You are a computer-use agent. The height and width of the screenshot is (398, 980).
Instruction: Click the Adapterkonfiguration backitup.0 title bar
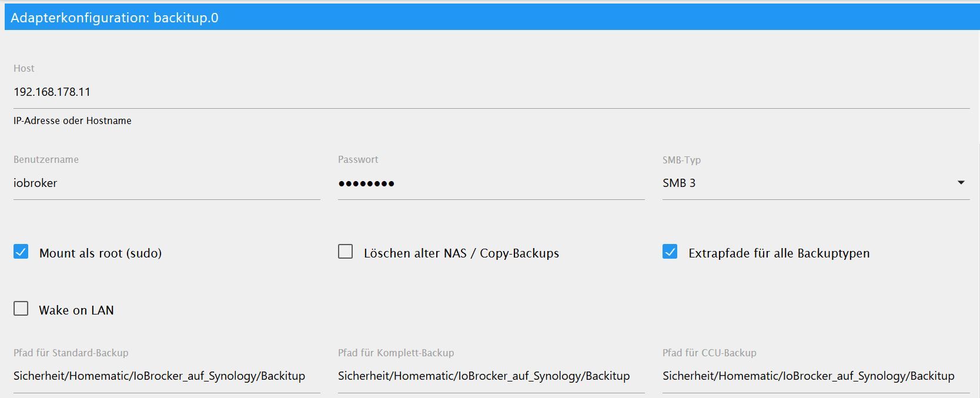point(491,18)
